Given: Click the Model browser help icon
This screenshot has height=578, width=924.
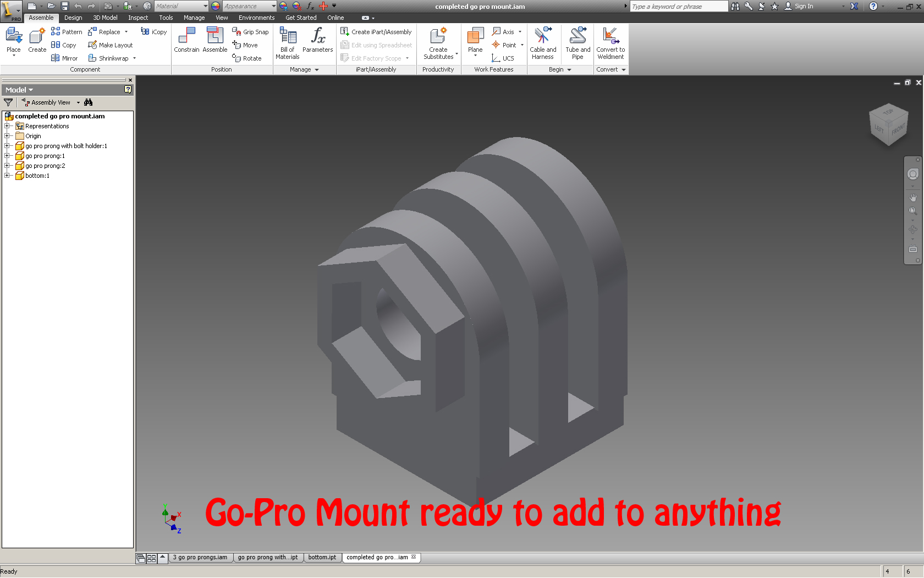Looking at the screenshot, I should [128, 89].
